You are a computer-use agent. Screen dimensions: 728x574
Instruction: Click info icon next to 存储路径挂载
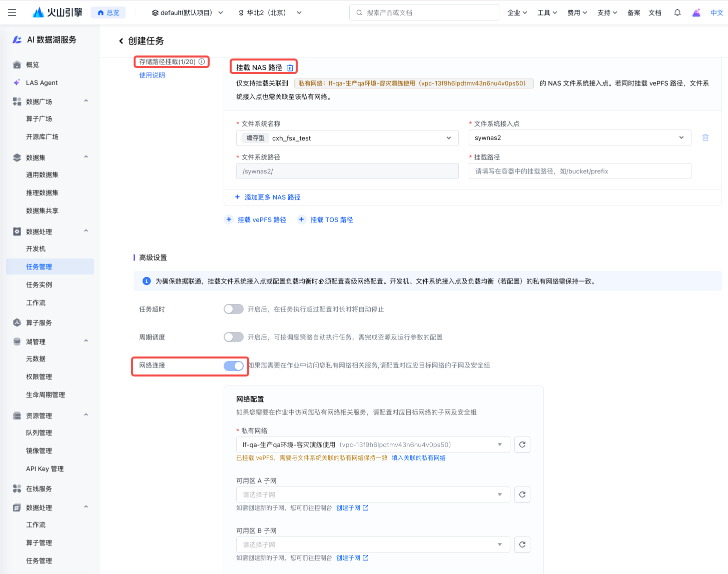click(202, 61)
